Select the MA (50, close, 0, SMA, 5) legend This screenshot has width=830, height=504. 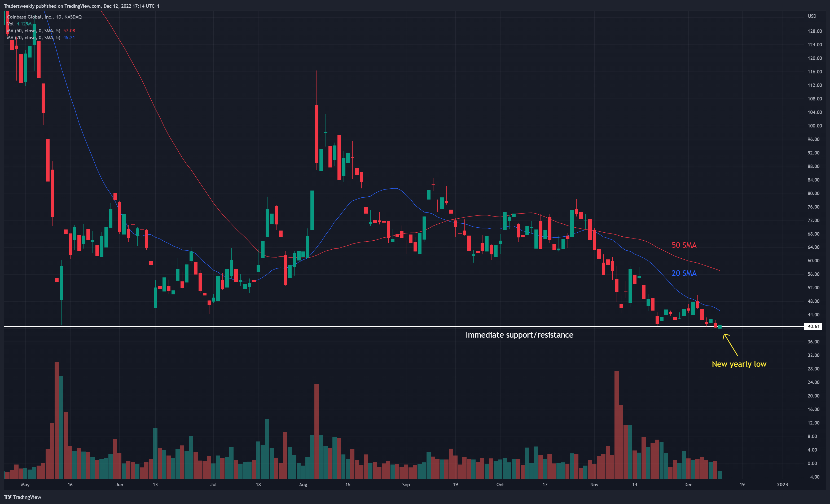coord(34,31)
